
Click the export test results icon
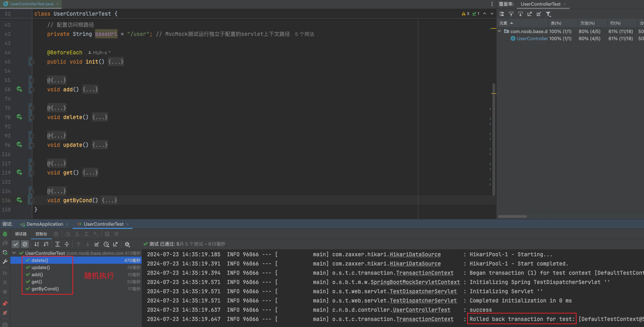115,244
